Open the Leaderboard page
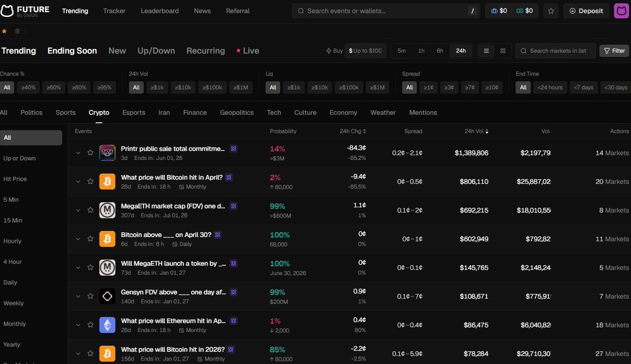This screenshot has height=364, width=631. coord(160,11)
